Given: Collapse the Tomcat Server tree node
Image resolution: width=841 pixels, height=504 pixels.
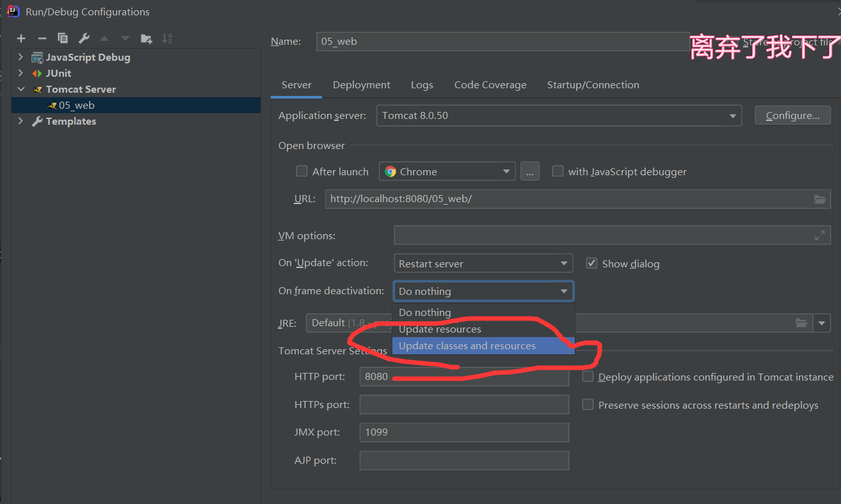Looking at the screenshot, I should (20, 90).
